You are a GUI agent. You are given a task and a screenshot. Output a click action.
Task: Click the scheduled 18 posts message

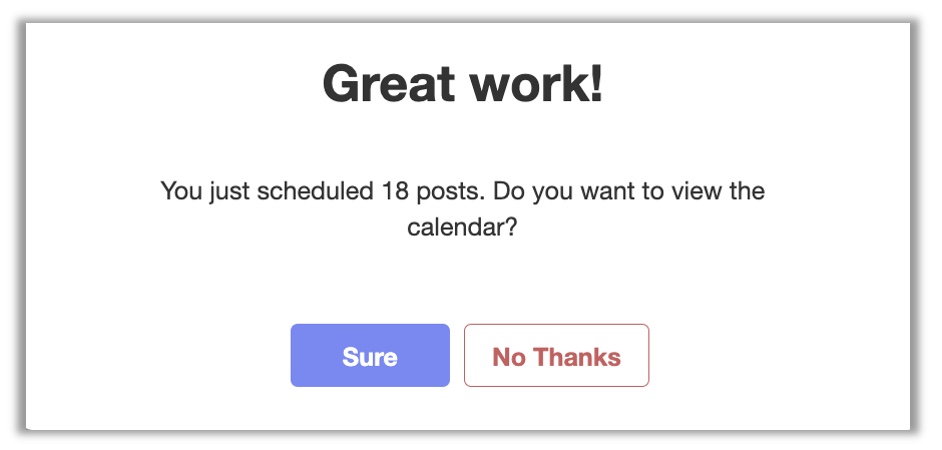[463, 209]
